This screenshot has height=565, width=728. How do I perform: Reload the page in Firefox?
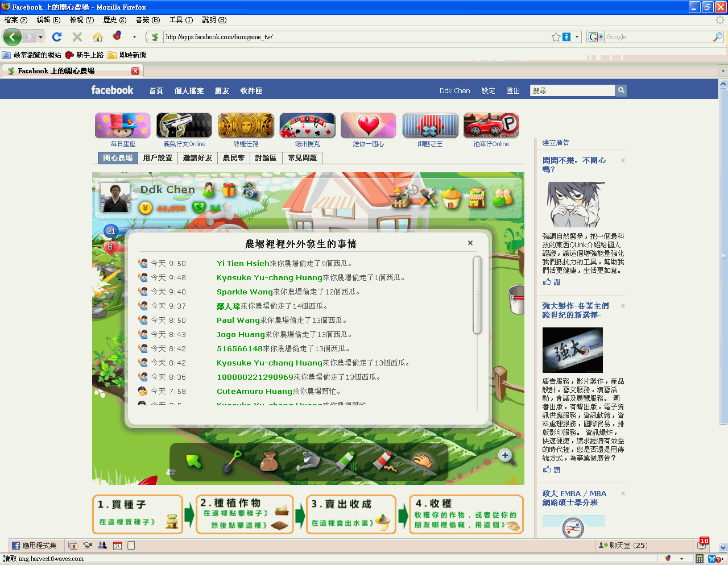click(x=56, y=37)
